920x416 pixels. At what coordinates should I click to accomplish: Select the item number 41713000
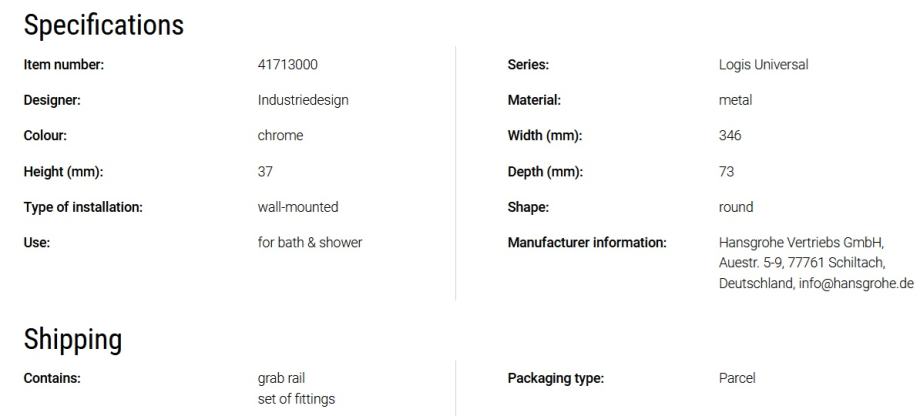coord(288,65)
